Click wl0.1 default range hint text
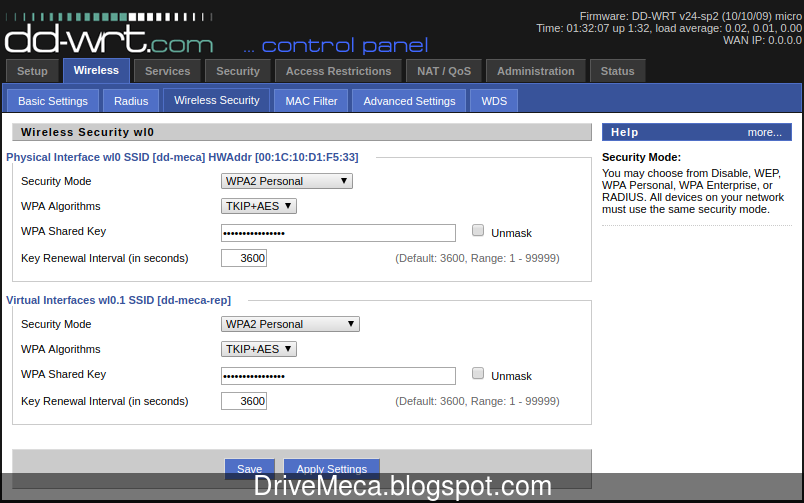804x503 pixels. click(477, 401)
